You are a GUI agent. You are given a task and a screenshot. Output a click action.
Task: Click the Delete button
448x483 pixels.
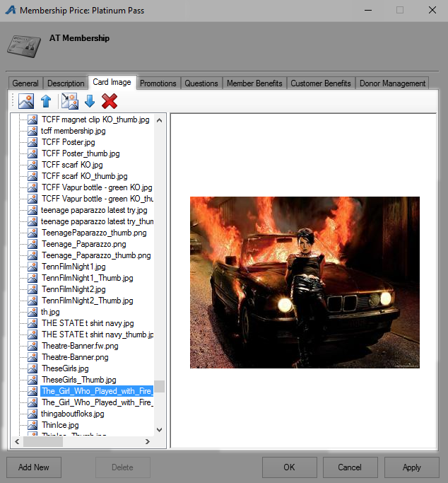[123, 467]
